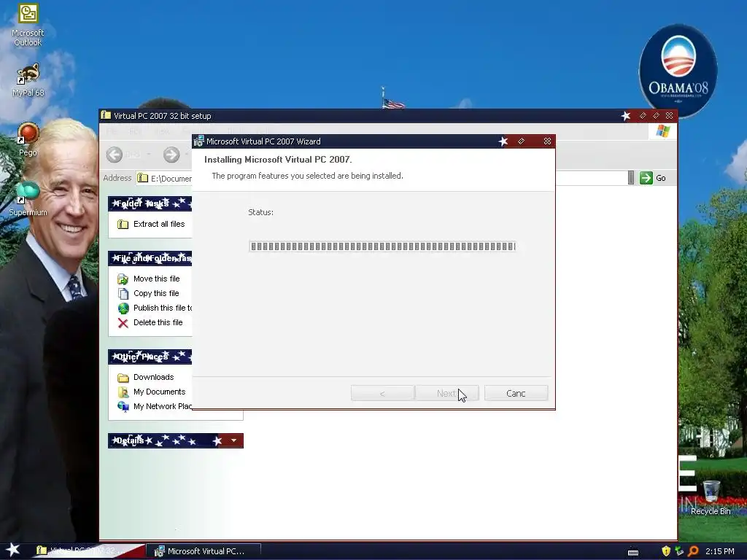Expand the Details panel arrow
Image resolution: width=747 pixels, height=560 pixels.
tap(233, 440)
